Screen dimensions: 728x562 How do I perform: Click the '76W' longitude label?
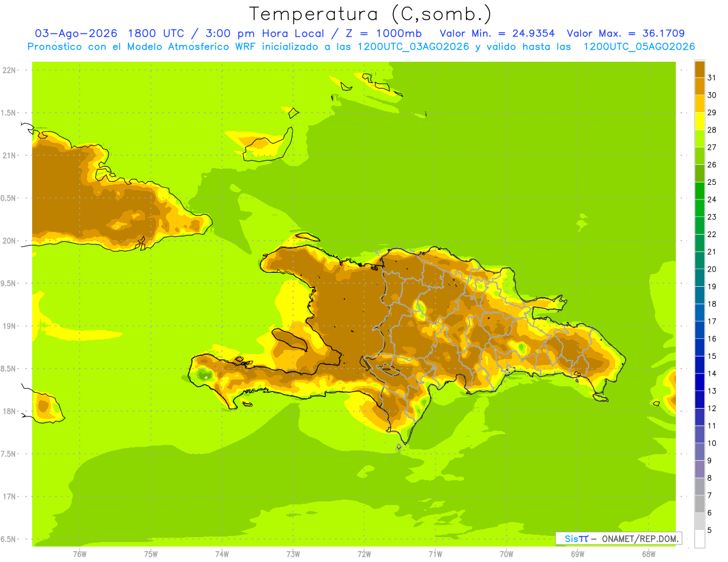(x=79, y=554)
